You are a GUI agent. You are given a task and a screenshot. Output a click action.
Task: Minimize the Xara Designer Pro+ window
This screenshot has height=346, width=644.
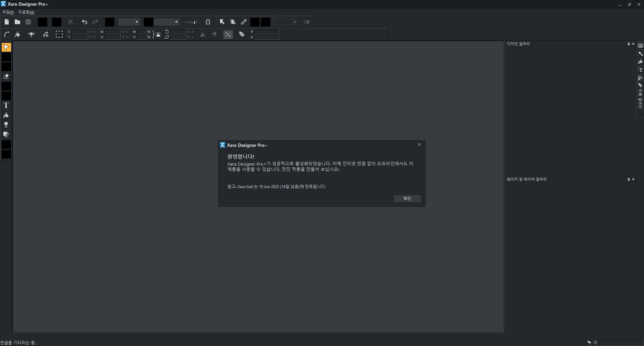click(x=620, y=4)
